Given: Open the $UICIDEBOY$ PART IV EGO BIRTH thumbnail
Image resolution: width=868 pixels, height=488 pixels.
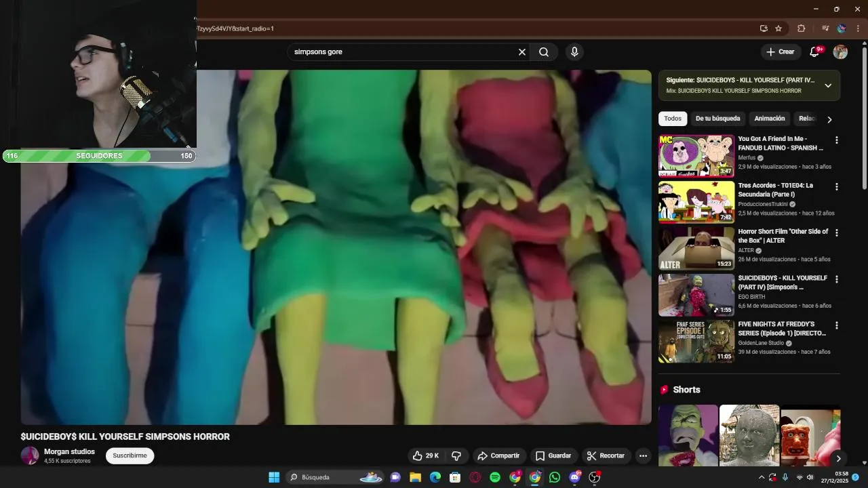Looking at the screenshot, I should point(696,295).
